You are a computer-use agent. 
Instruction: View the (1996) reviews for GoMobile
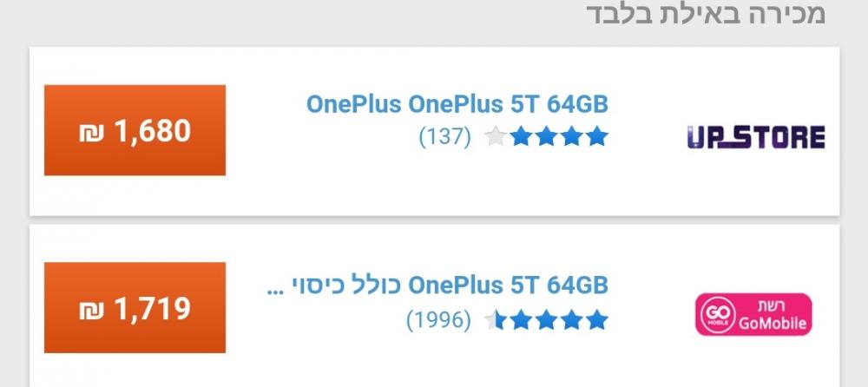[x=438, y=319]
